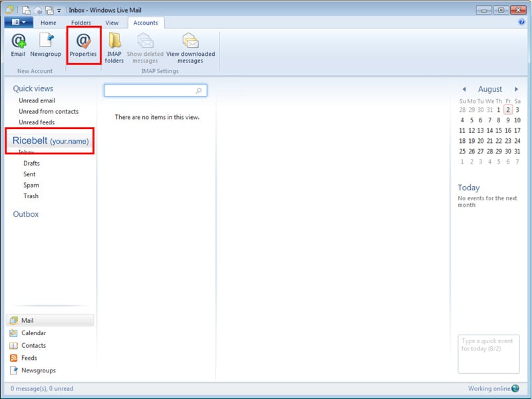This screenshot has height=399, width=532.
Task: Open the Unread email quick view
Action: tap(37, 100)
